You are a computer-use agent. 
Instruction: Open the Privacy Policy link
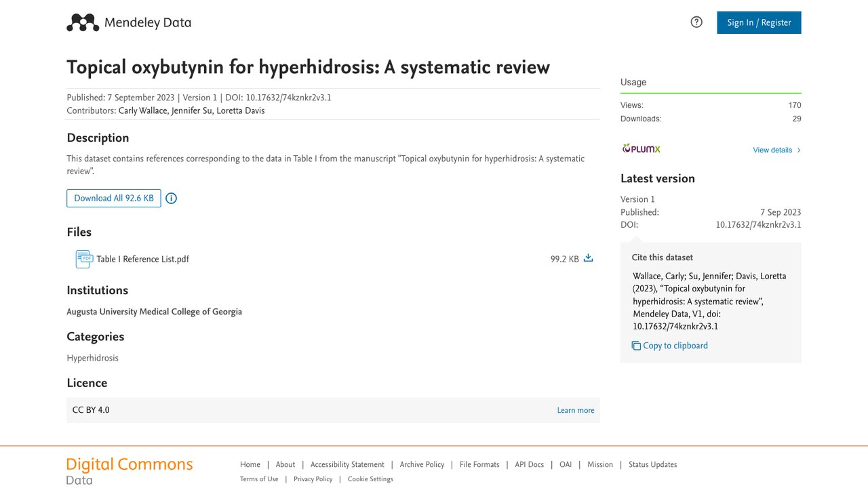click(x=313, y=479)
